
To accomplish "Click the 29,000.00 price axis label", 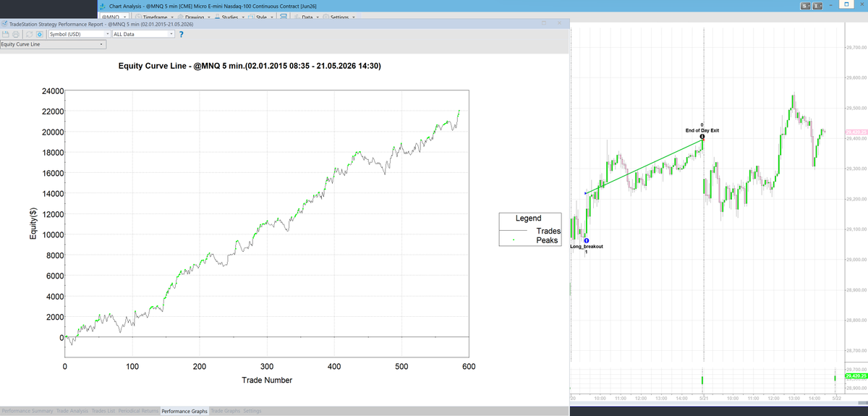I will click(856, 260).
